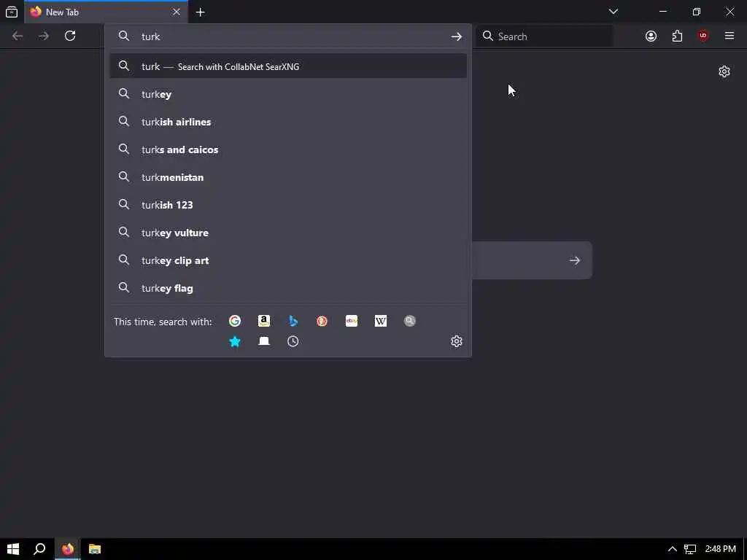Open the Firefox account icon
The height and width of the screenshot is (560, 747).
pyautogui.click(x=651, y=36)
